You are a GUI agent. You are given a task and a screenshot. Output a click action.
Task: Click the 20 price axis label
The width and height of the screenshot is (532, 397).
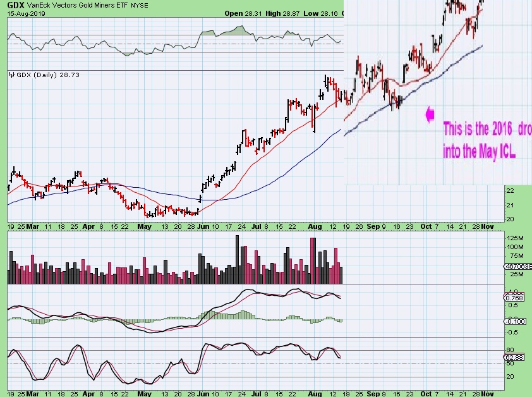[x=511, y=219]
